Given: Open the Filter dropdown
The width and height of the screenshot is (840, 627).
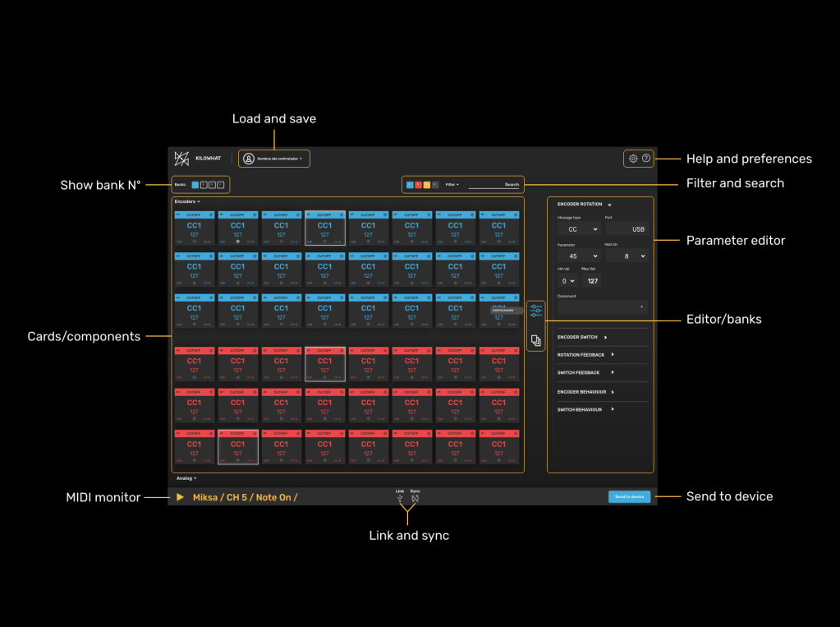Looking at the screenshot, I should click(x=452, y=185).
